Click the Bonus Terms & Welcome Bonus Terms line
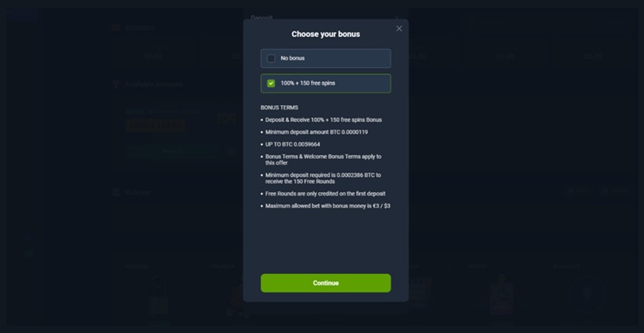Screen dimensions: 644x333 [323, 160]
